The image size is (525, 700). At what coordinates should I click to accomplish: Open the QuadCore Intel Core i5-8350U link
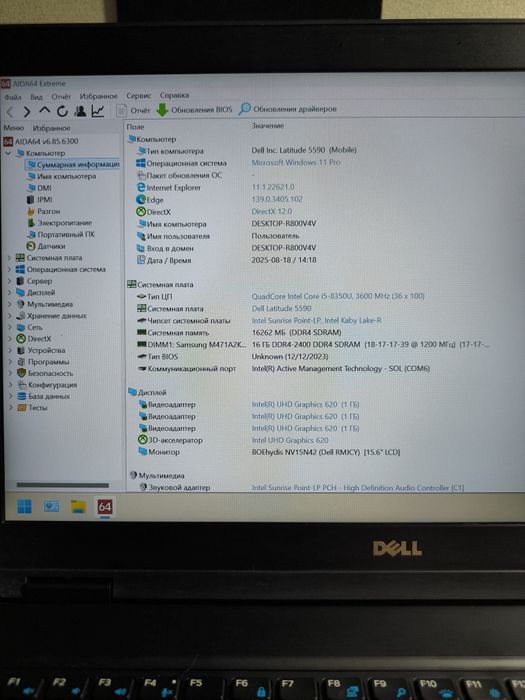(338, 296)
